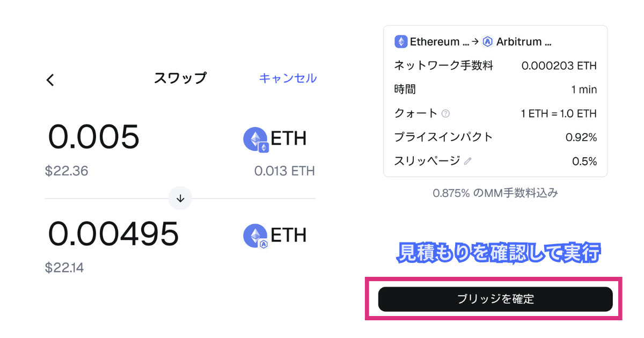Edit slippage with the pencil icon
The image size is (644, 338).
pos(467,161)
